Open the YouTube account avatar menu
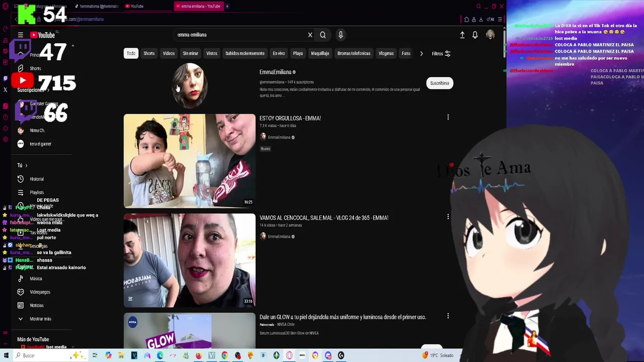Screen dimensions: 644x362 [490, 35]
